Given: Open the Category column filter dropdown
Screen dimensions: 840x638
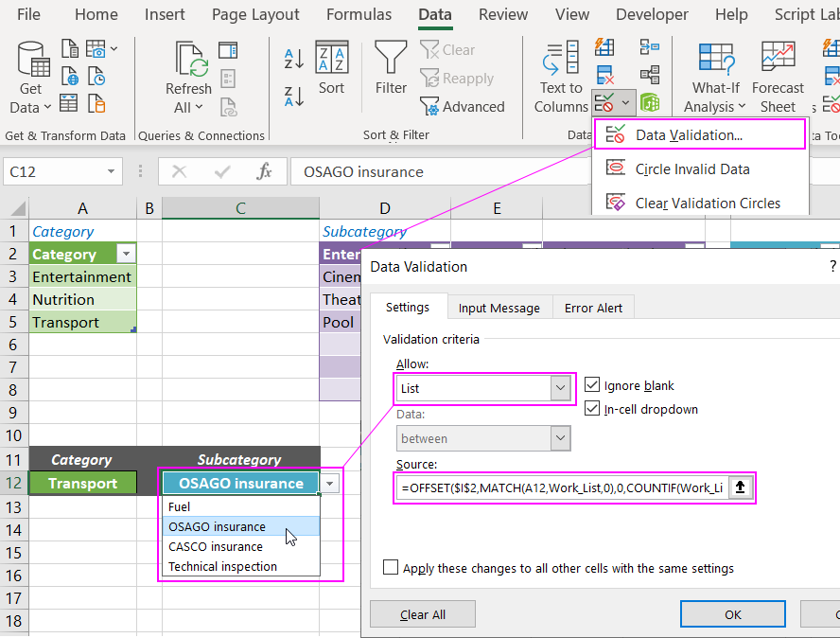Looking at the screenshot, I should coord(126,254).
